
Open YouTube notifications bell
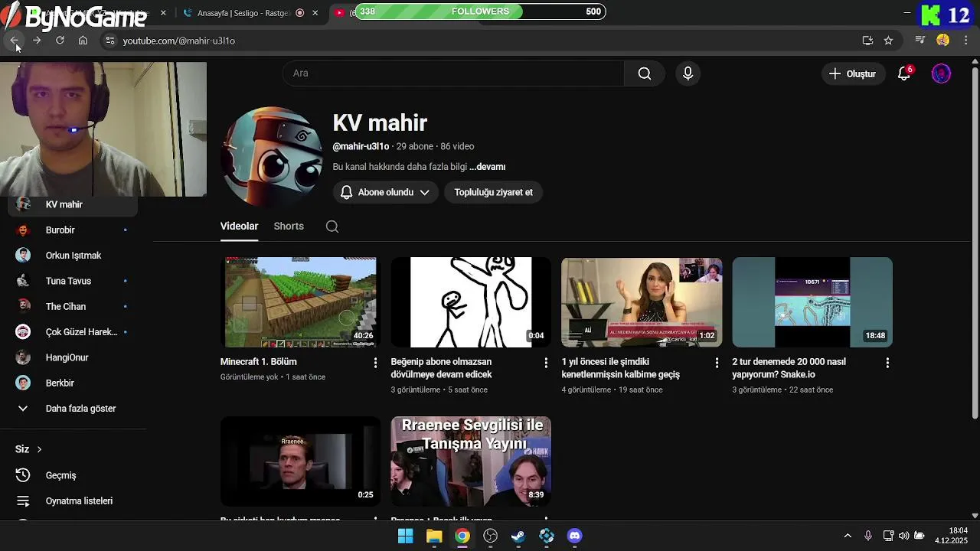[x=904, y=73]
